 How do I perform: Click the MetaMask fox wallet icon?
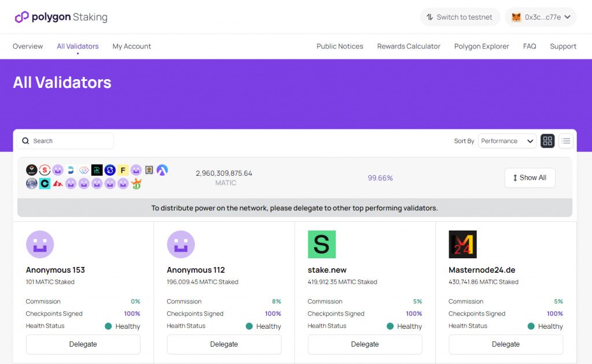516,17
